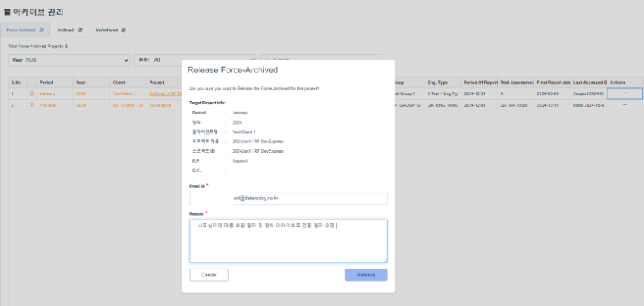Click the resize grip of Reason box
This screenshot has height=306, width=644.
point(385,261)
